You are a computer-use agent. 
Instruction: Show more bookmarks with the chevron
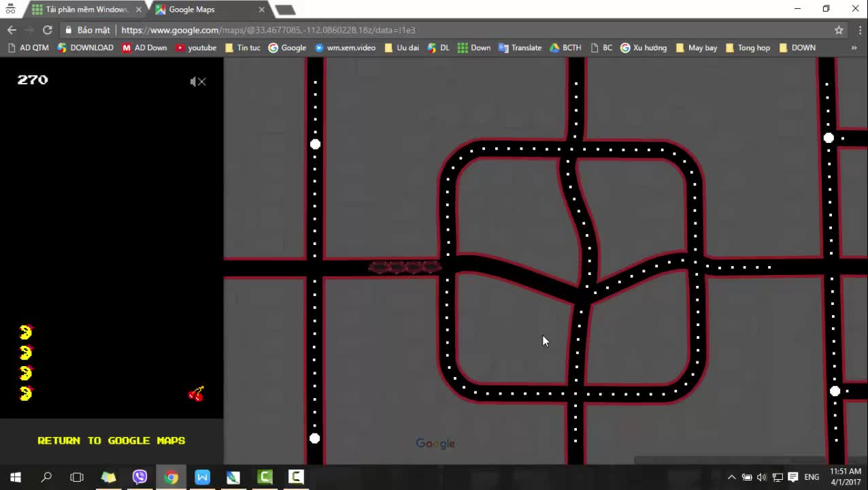click(x=854, y=48)
